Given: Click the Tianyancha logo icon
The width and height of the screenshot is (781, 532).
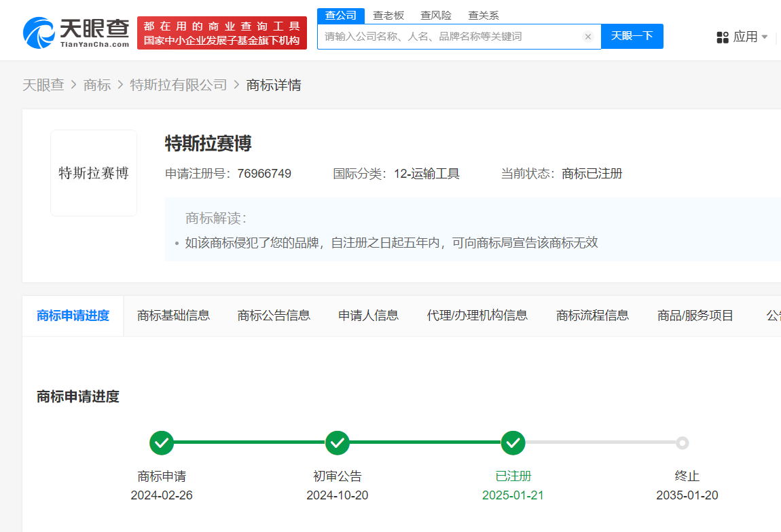Looking at the screenshot, I should pyautogui.click(x=39, y=33).
